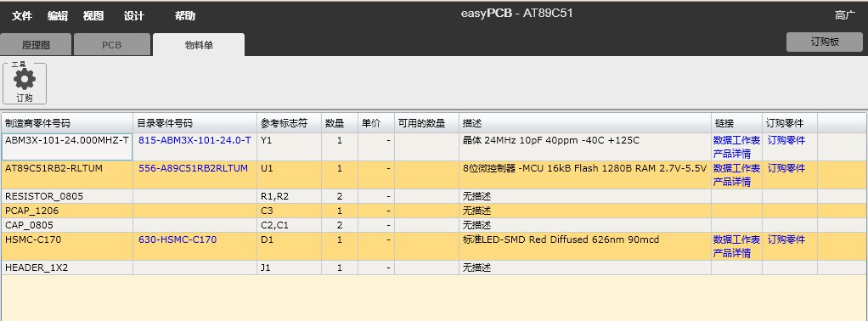This screenshot has height=321, width=868.
Task: Open the 视图 menu
Action: pos(93,16)
